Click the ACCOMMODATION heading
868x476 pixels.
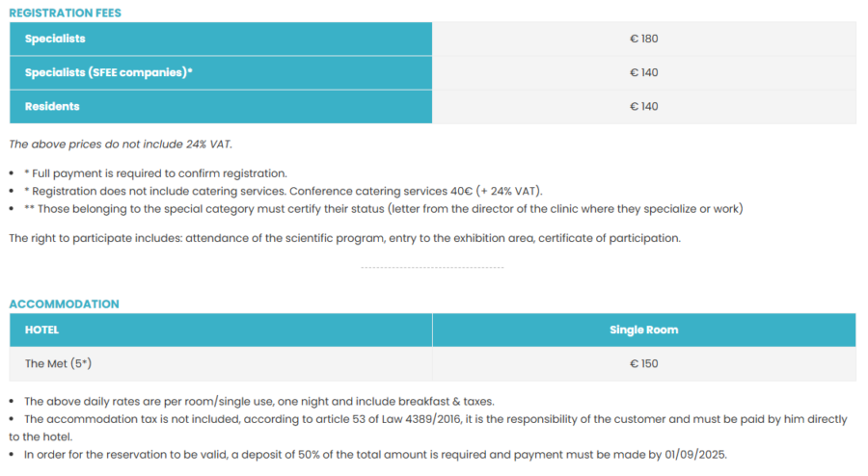click(65, 304)
